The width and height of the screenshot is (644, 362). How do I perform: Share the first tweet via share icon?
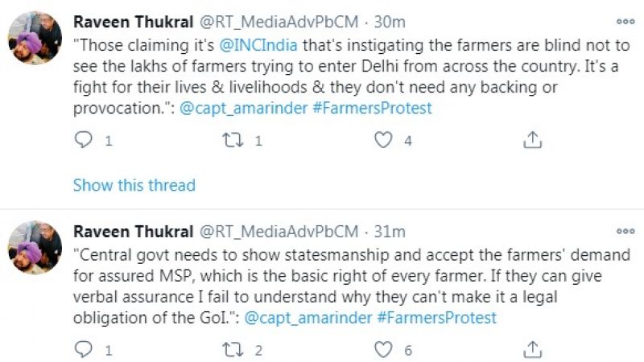tap(532, 141)
